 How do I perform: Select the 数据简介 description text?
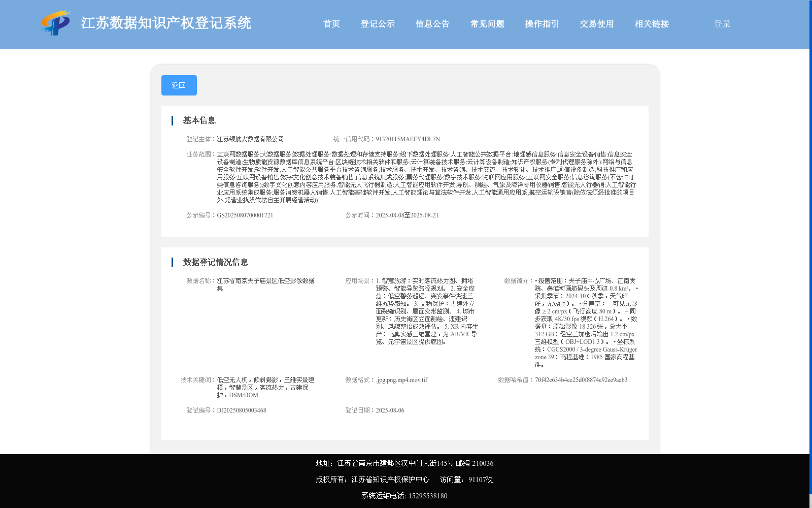click(x=586, y=323)
